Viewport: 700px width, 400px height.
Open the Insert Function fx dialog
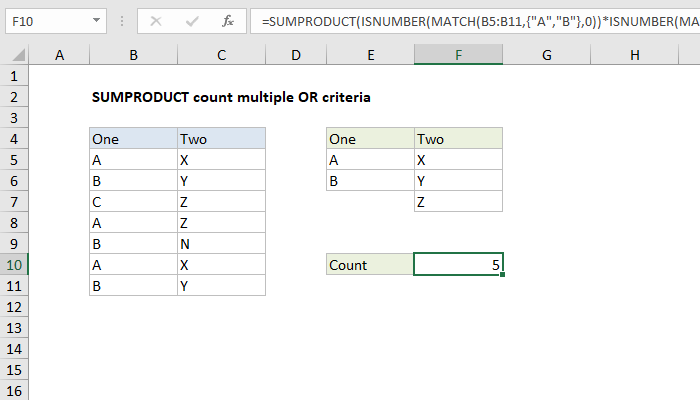point(228,21)
